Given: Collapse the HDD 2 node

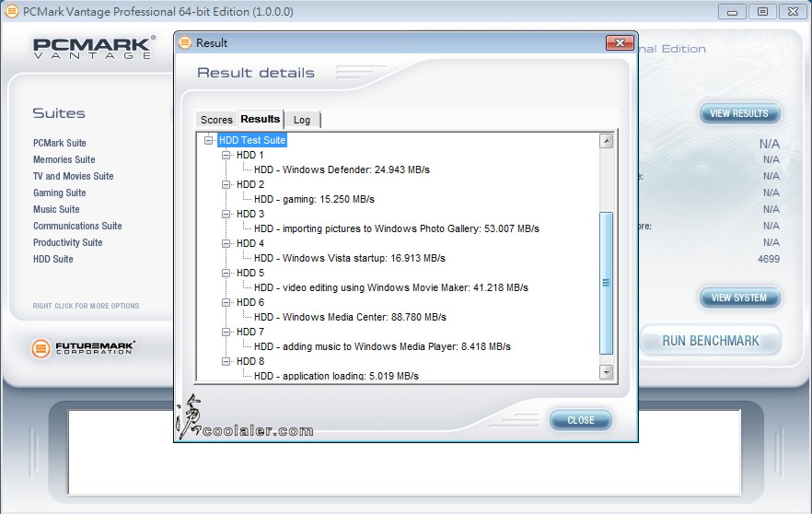Looking at the screenshot, I should tap(226, 184).
